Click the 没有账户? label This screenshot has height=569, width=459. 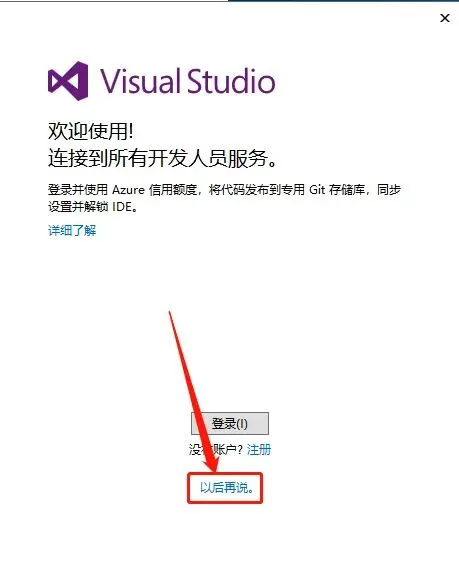tap(216, 449)
